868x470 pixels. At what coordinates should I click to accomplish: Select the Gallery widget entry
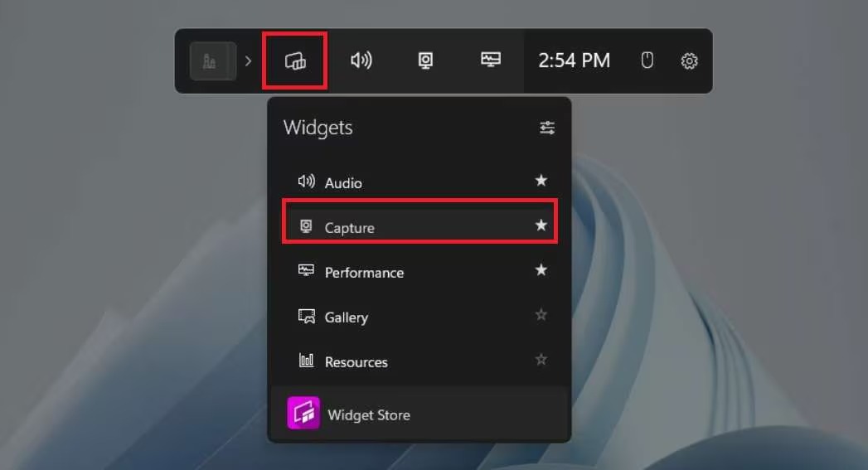click(x=419, y=317)
